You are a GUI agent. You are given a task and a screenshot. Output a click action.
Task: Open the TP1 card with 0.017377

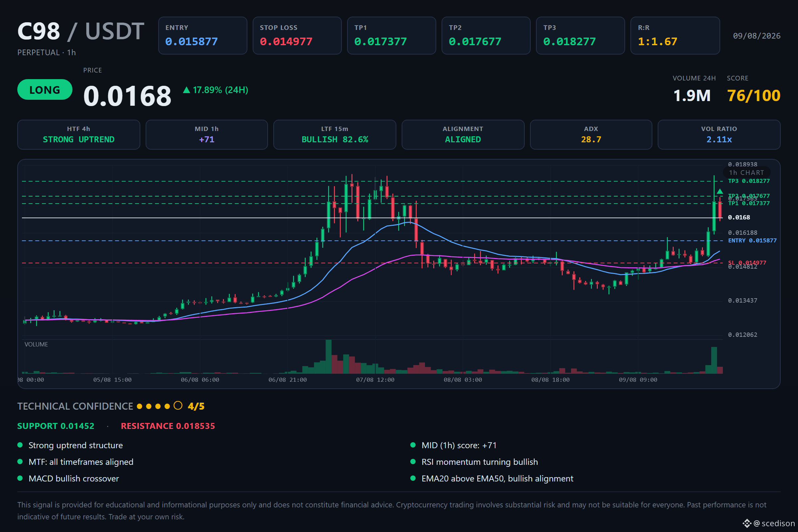pos(392,36)
